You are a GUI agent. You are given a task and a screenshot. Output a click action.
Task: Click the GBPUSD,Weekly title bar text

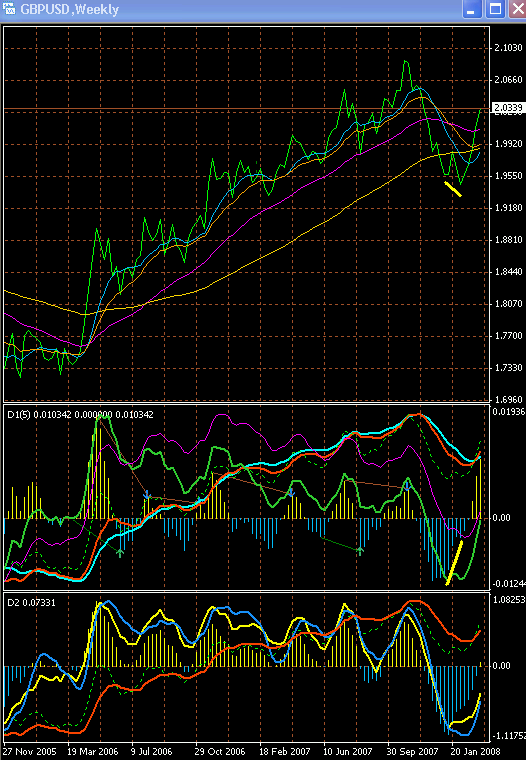pyautogui.click(x=69, y=9)
